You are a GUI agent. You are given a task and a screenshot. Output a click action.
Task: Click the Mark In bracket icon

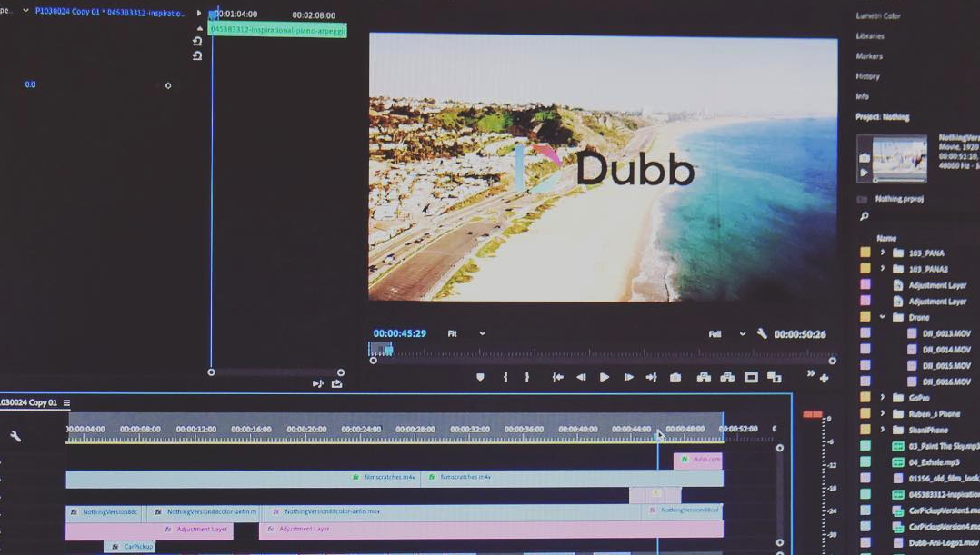[505, 377]
